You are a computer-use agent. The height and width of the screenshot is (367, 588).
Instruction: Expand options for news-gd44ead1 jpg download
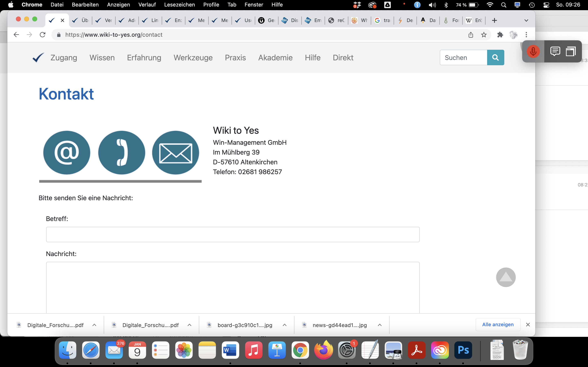click(380, 325)
